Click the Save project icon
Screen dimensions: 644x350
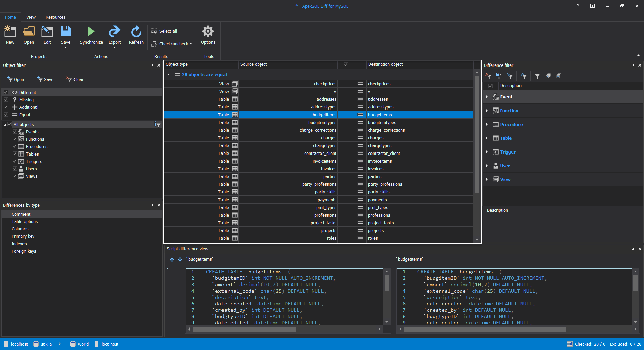click(x=66, y=31)
